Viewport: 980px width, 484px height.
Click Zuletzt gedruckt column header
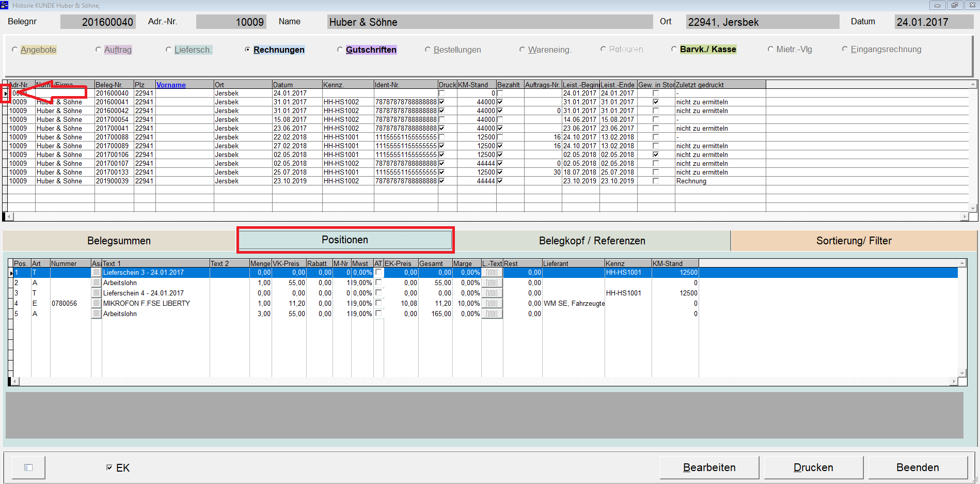(720, 85)
